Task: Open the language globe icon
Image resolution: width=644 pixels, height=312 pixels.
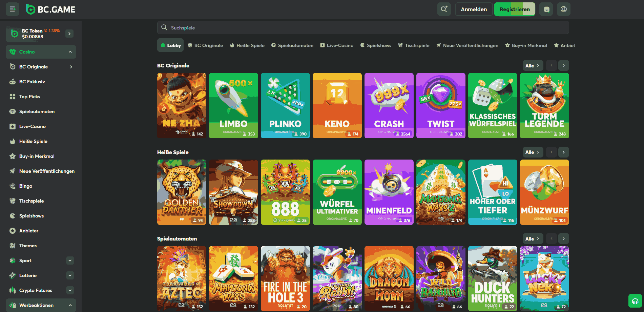Action: (564, 9)
